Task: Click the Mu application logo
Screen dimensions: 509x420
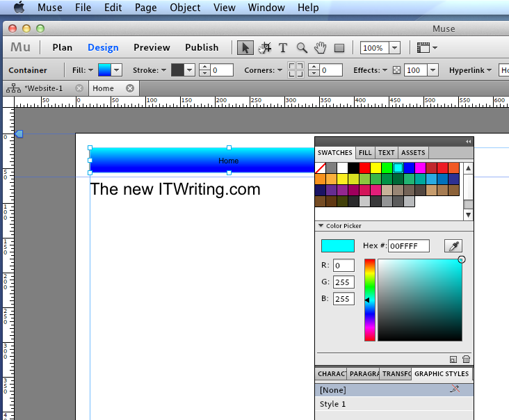Action: click(20, 47)
